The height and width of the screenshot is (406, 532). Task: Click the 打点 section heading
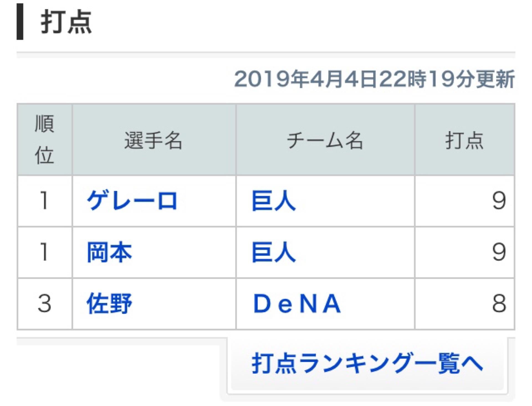66,22
